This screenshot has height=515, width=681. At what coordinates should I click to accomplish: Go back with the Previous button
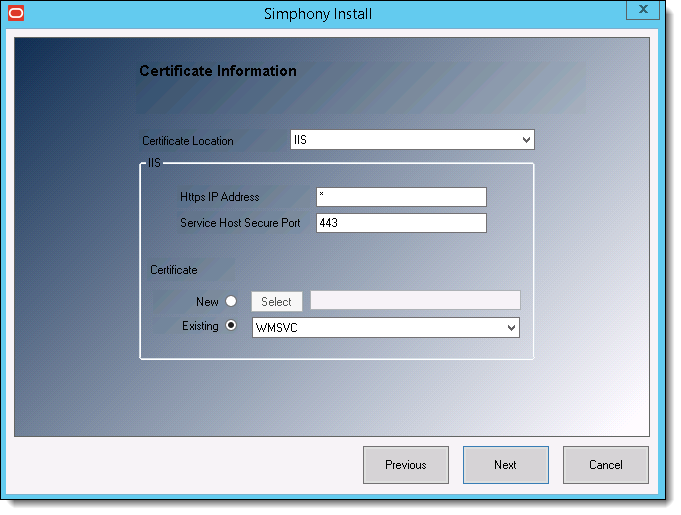point(406,465)
